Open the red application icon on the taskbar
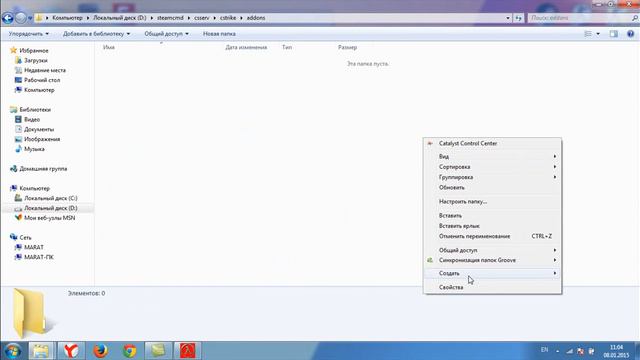 (x=187, y=351)
